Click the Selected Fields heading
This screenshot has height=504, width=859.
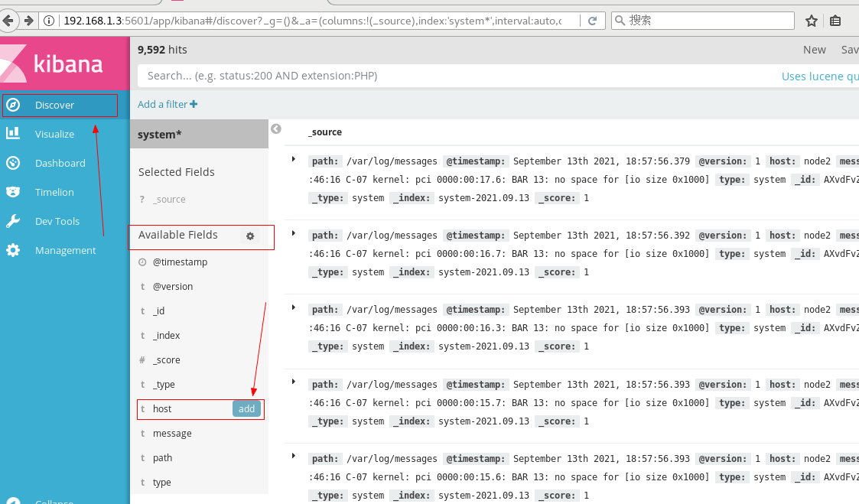[x=177, y=172]
